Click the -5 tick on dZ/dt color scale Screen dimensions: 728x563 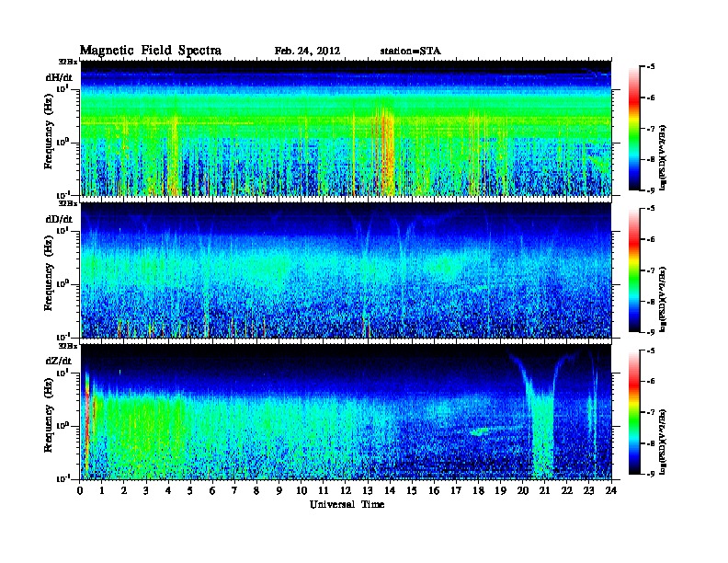(652, 350)
